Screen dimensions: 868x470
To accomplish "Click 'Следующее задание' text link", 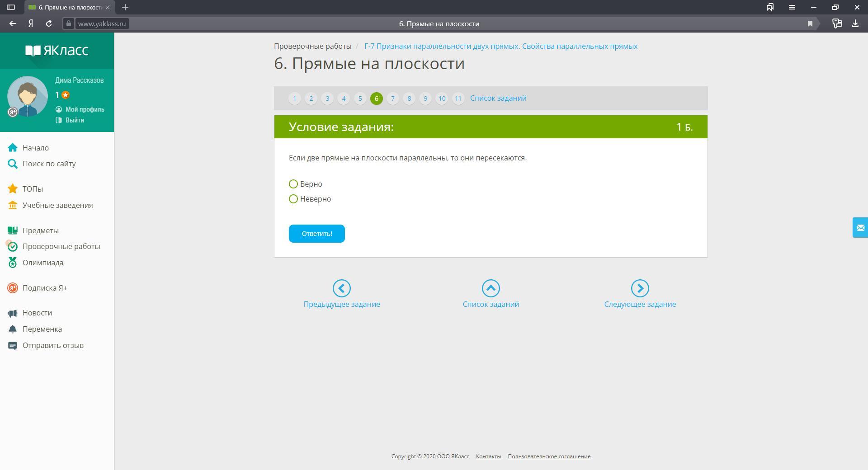I will [640, 304].
